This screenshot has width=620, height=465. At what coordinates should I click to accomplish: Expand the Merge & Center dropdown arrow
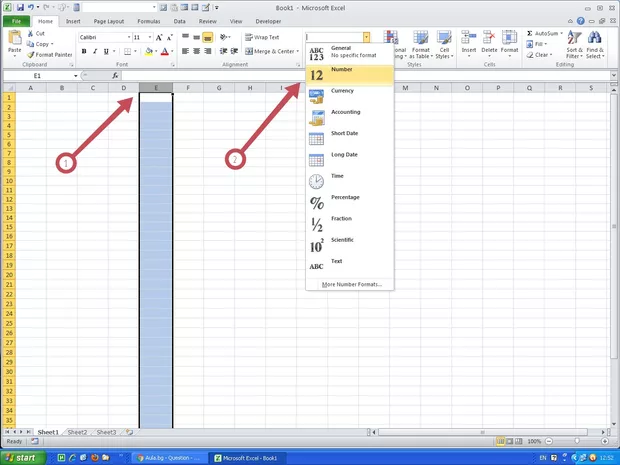[x=297, y=51]
